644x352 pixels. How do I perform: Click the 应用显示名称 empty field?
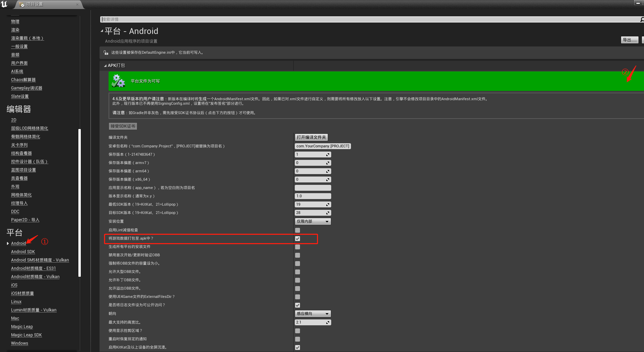313,188
